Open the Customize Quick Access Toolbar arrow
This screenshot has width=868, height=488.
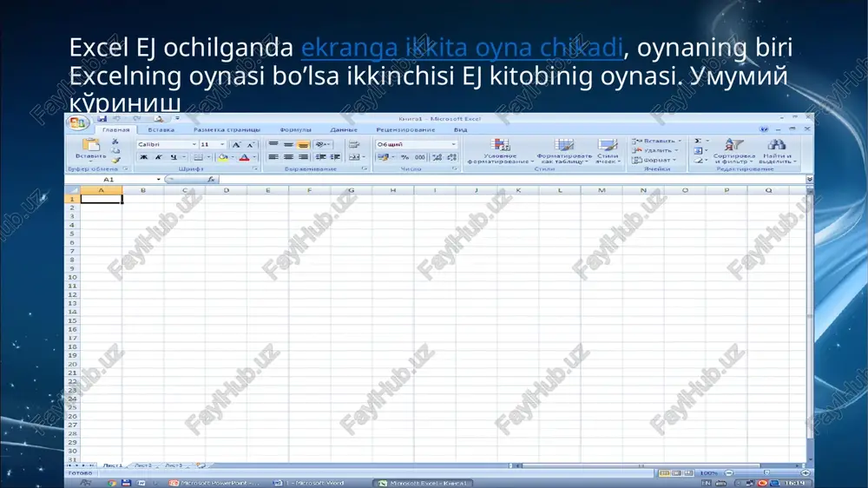pos(177,119)
